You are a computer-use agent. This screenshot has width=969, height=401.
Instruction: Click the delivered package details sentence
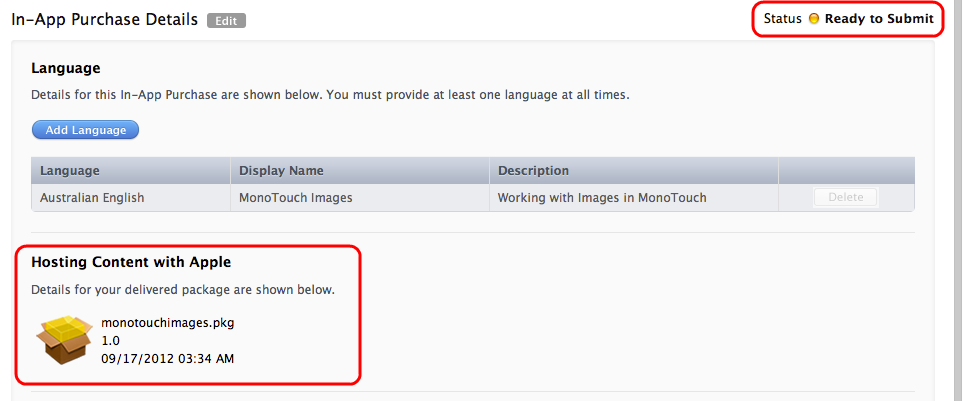[x=183, y=290]
